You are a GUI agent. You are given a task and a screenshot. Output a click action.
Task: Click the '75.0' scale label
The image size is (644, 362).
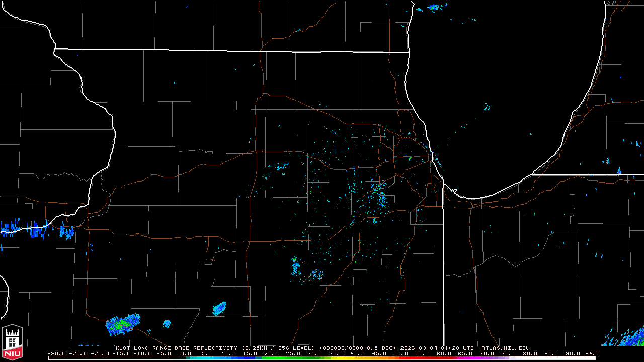(x=508, y=353)
